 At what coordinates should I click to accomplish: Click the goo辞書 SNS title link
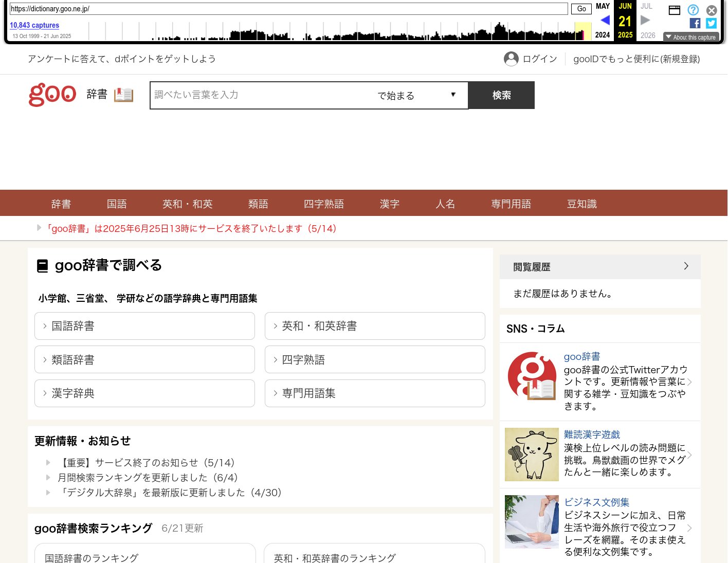[582, 356]
